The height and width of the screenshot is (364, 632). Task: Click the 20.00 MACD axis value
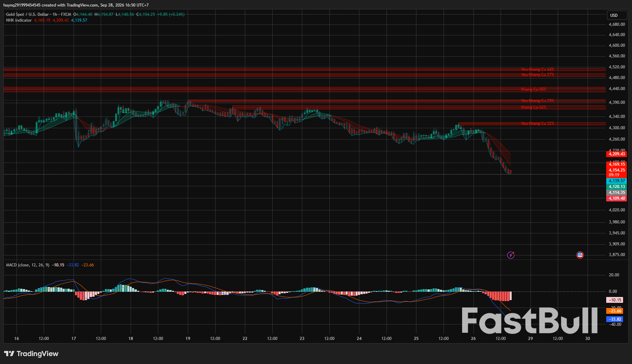614,275
